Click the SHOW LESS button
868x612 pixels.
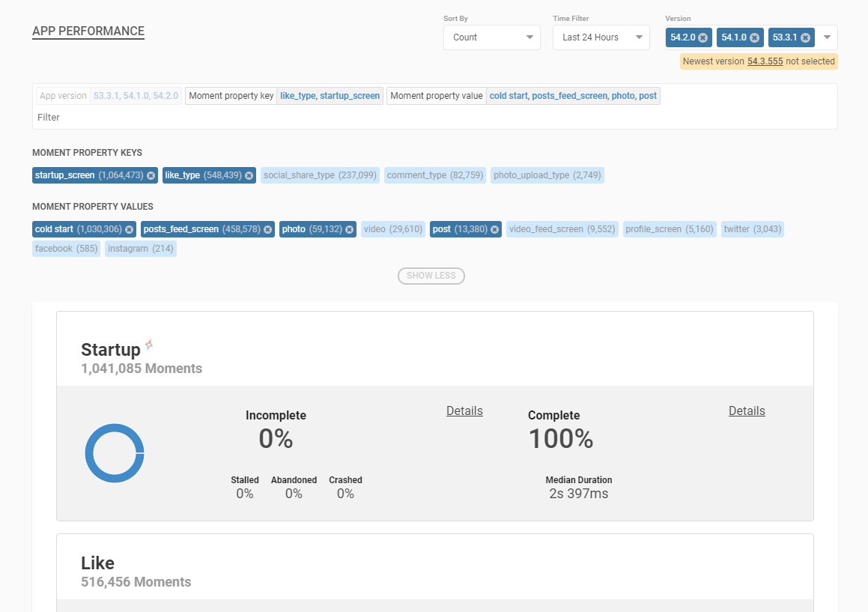431,276
